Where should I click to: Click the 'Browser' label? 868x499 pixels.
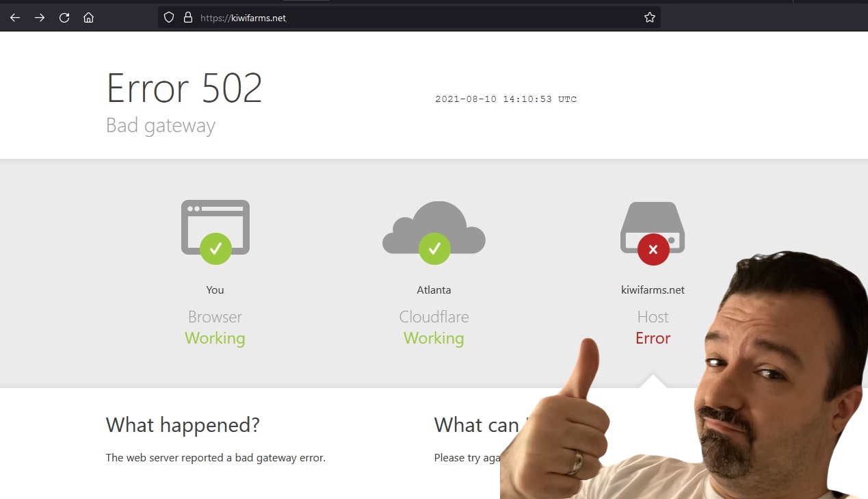click(x=215, y=317)
